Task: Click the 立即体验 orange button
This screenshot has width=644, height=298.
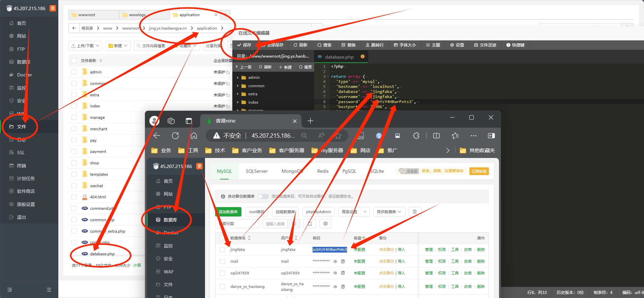Action: coord(479,171)
